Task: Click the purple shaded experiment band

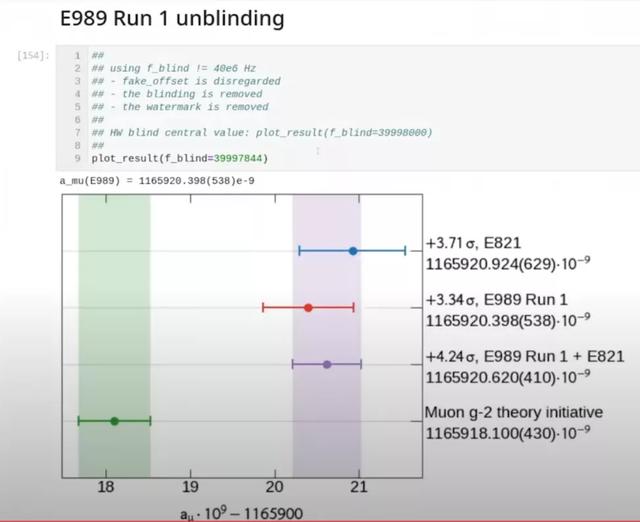Action: tap(327, 335)
